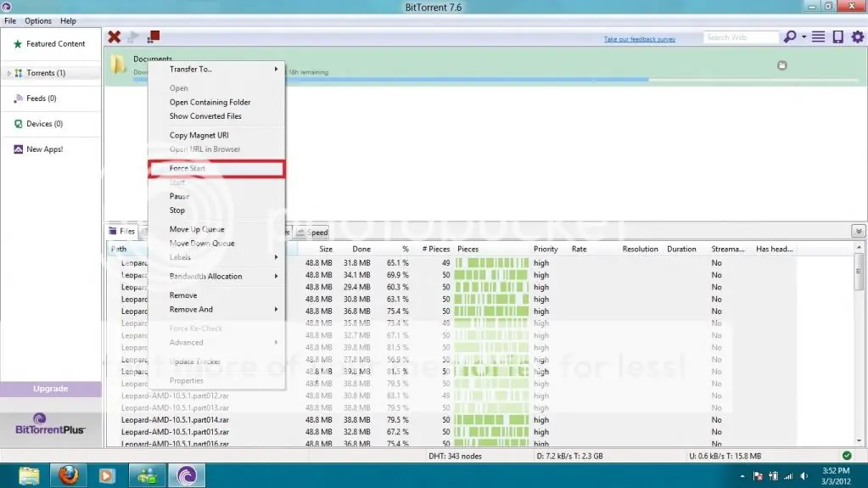The image size is (868, 488).
Task: Click the Documents torrent folder icon
Action: (x=118, y=65)
